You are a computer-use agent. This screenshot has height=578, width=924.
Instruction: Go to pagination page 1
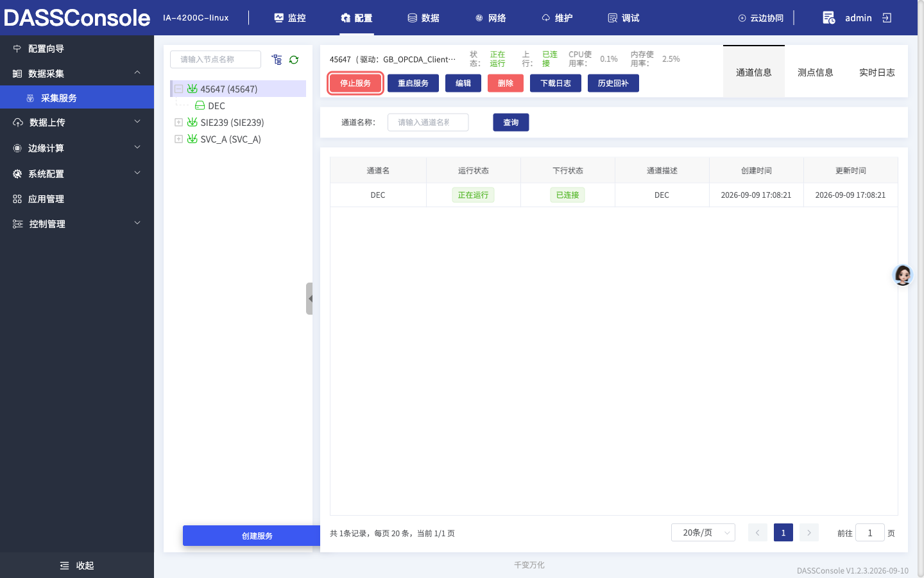click(x=783, y=532)
